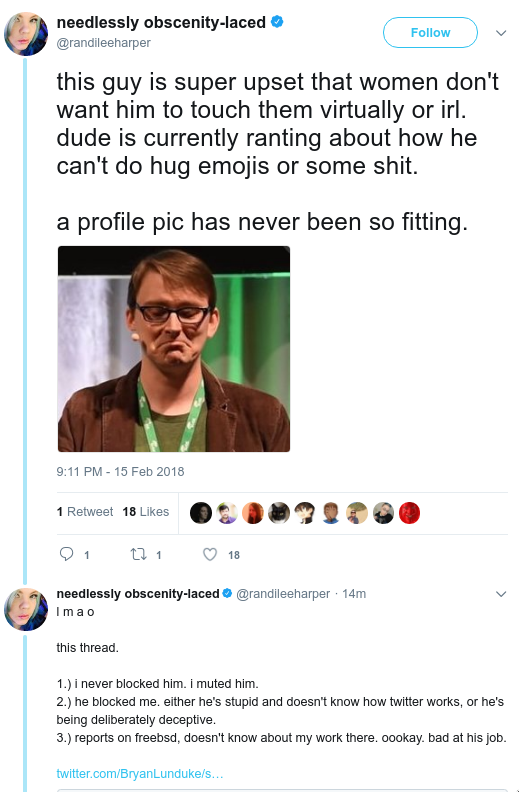
Task: Click the blue verified badge beside the top name
Action: click(277, 22)
